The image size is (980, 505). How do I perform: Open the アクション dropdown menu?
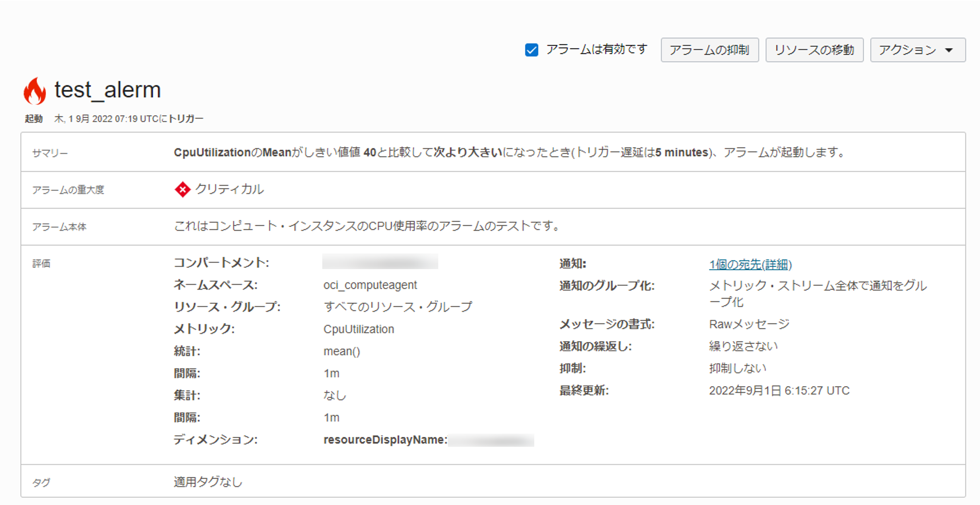(x=917, y=50)
